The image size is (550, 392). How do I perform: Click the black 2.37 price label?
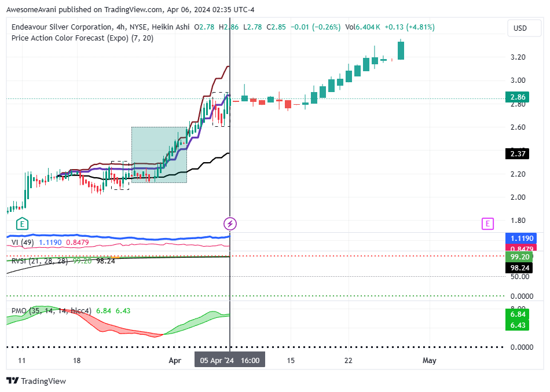pos(518,153)
